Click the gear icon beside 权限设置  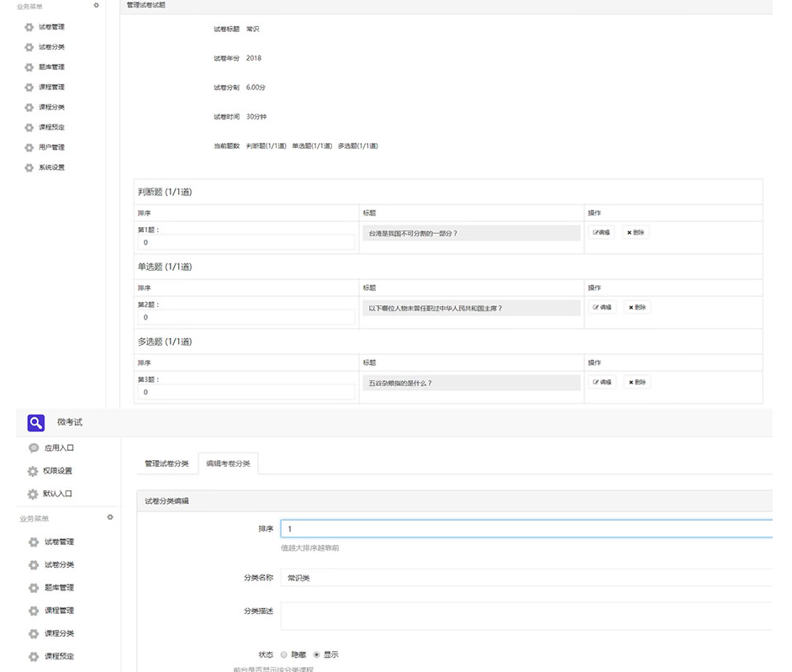point(34,471)
